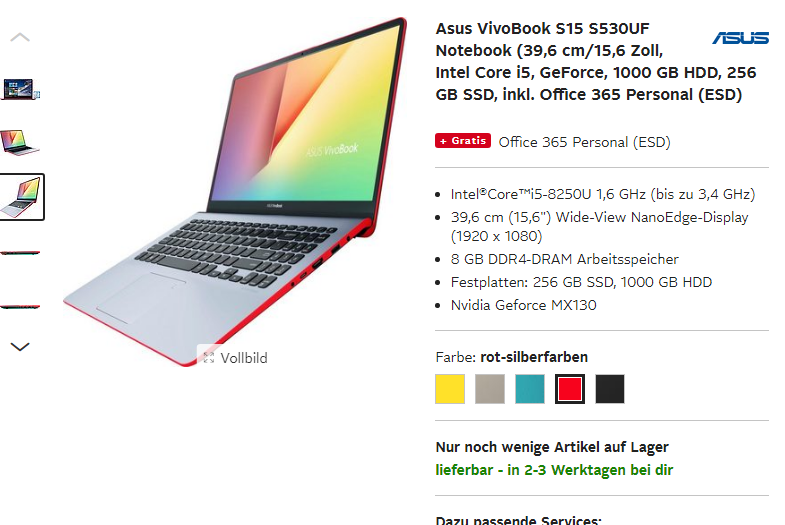Image resolution: width=785 pixels, height=525 pixels.
Task: Click the highlighted third laptop thumbnail
Action: (x=22, y=197)
